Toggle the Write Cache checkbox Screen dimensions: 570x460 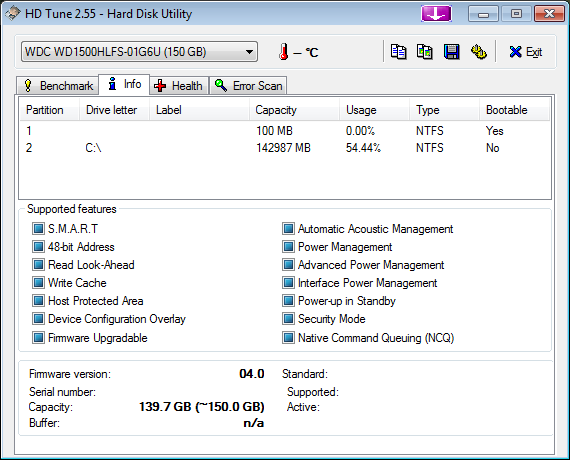tap(38, 283)
